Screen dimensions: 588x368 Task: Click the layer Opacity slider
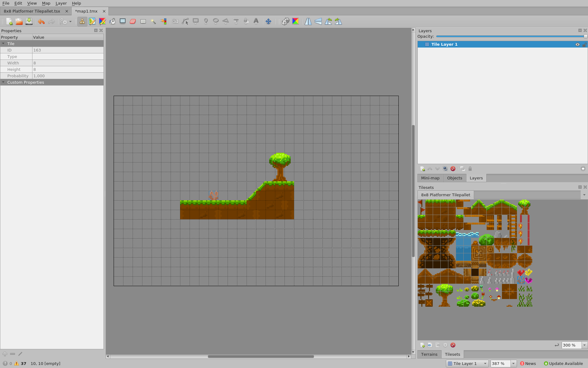click(x=511, y=36)
